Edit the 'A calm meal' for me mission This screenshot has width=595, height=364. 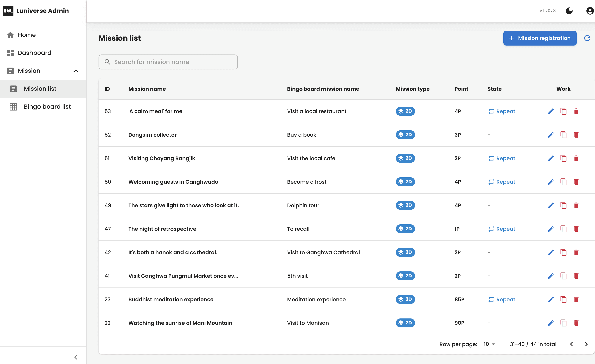click(x=551, y=111)
